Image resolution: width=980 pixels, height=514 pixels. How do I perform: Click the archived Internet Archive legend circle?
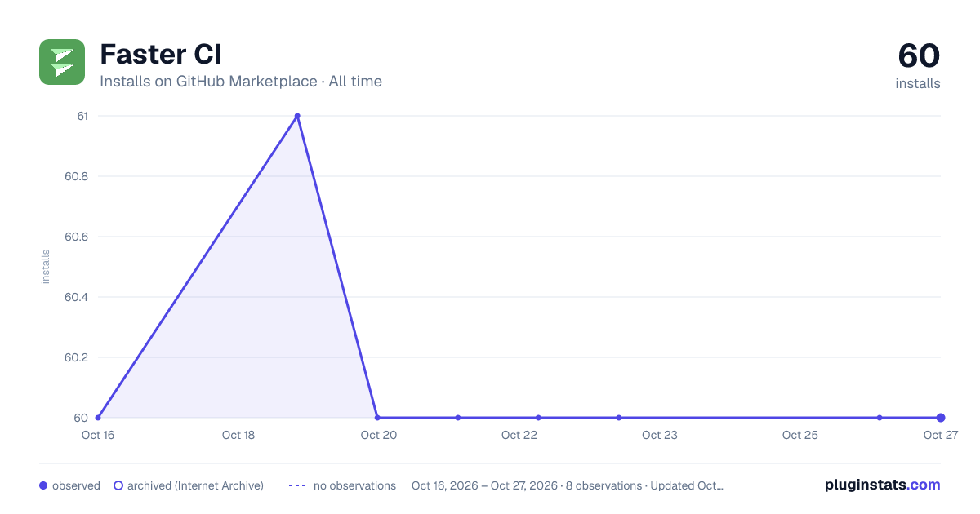118,485
